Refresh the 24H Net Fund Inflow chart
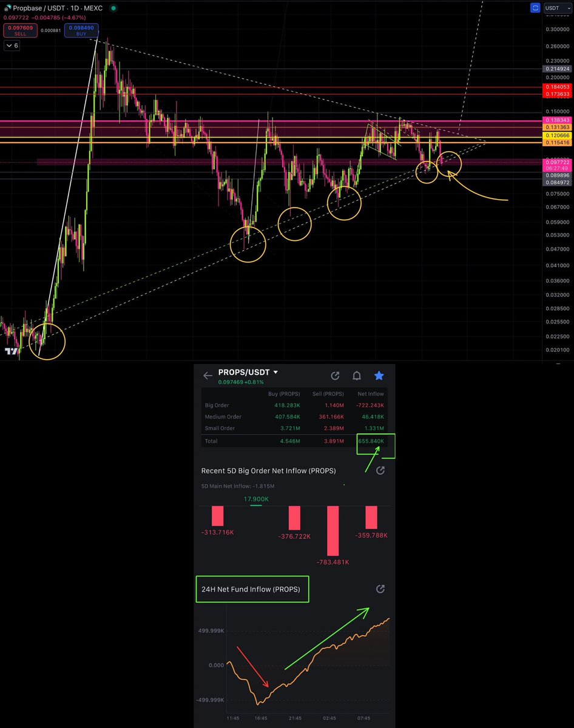 (380, 588)
